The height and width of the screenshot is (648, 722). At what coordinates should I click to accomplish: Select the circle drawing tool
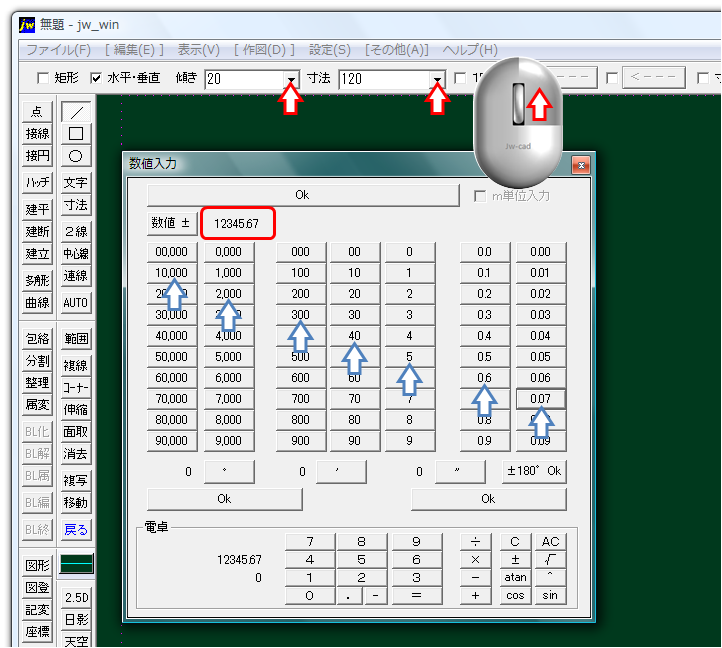pos(76,155)
